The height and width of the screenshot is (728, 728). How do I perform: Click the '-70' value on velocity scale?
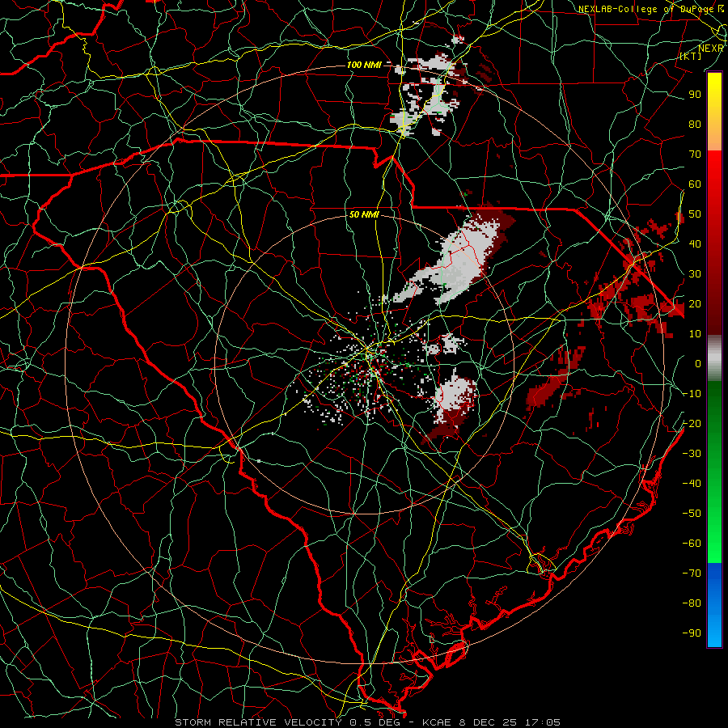692,574
